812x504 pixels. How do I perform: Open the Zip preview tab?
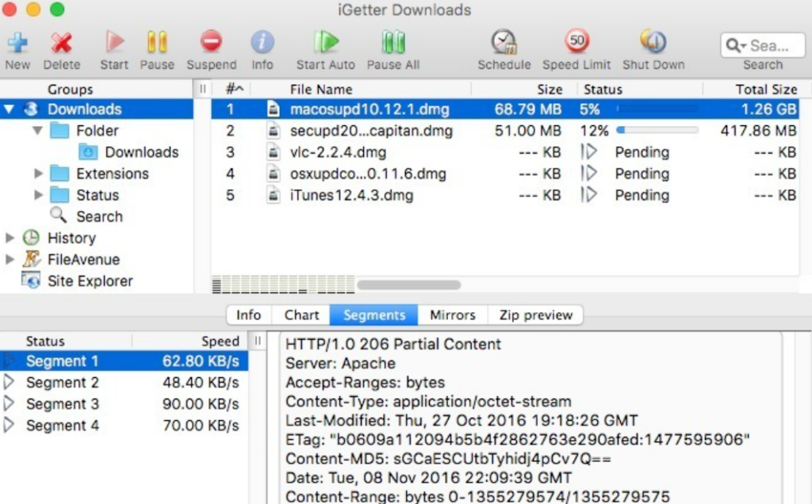point(536,315)
